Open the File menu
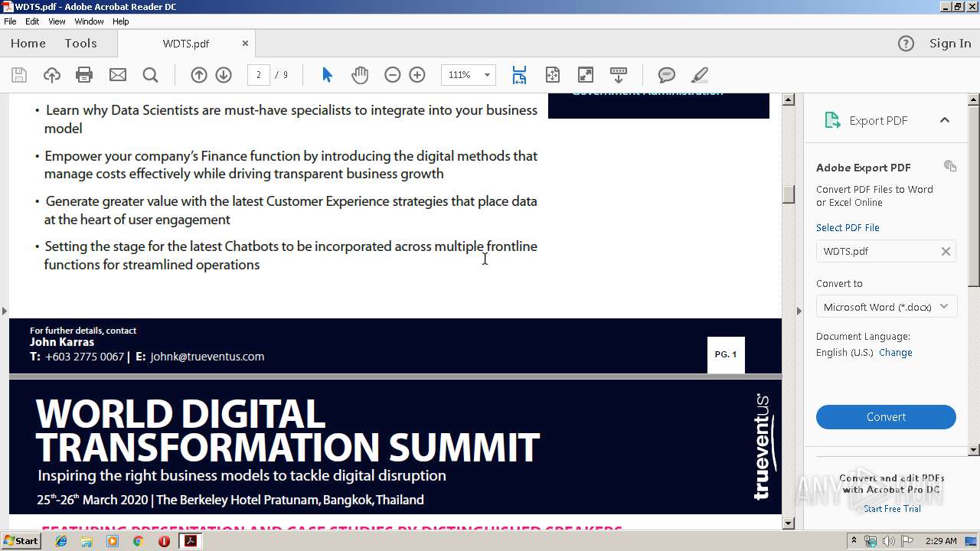This screenshot has width=980, height=551. (x=10, y=21)
